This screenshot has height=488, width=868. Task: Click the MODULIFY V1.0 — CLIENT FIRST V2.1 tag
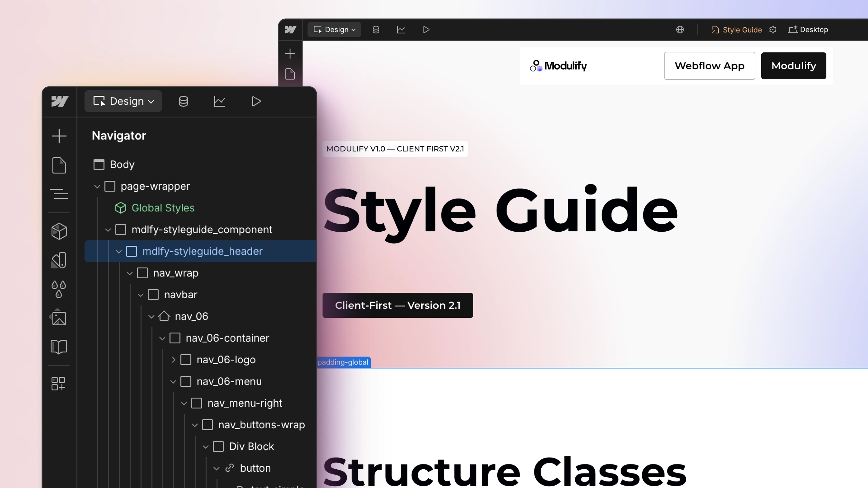395,149
